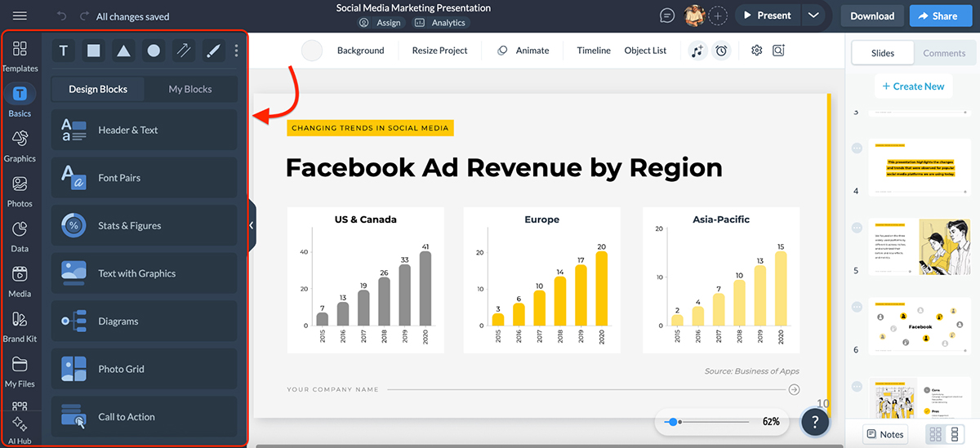Select slide 6 Facebook thumbnail

pyautogui.click(x=920, y=326)
